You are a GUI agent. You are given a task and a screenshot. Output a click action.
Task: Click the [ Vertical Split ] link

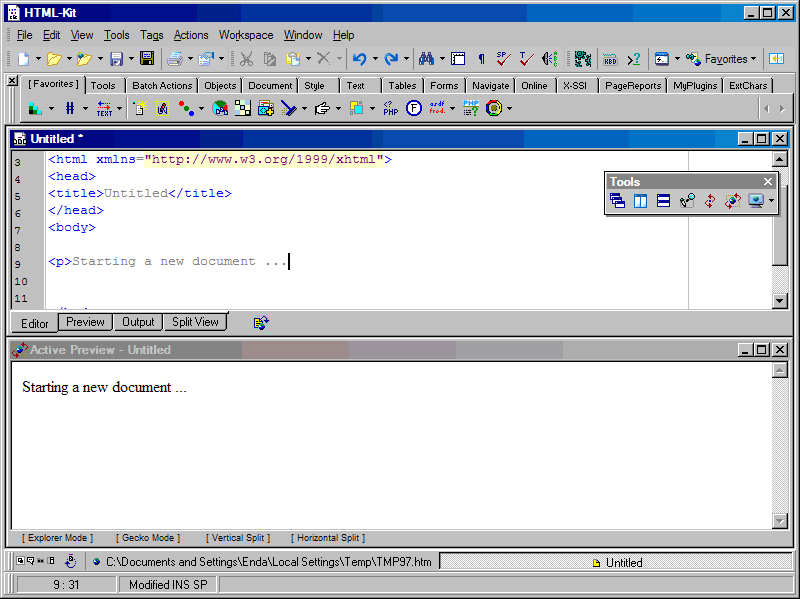point(238,538)
